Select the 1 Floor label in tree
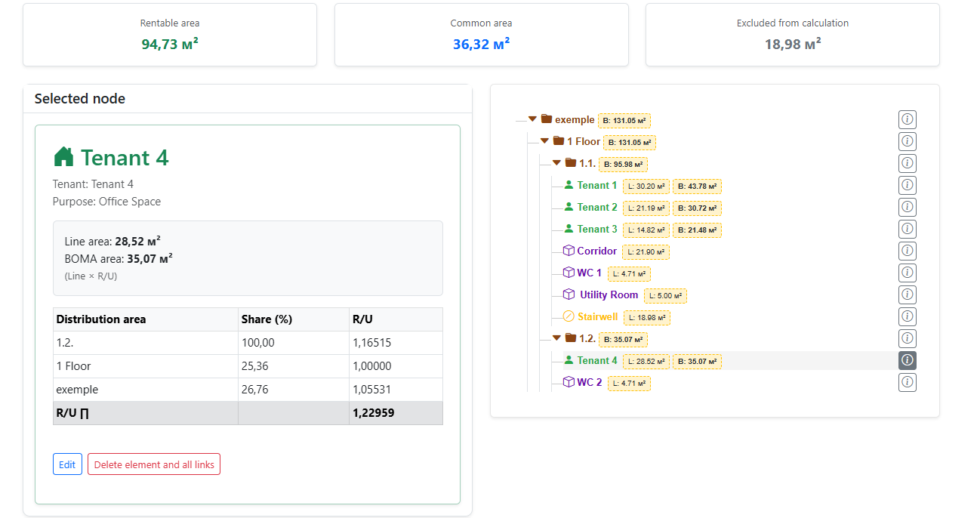Viewport: 980px width, 518px height. click(584, 141)
